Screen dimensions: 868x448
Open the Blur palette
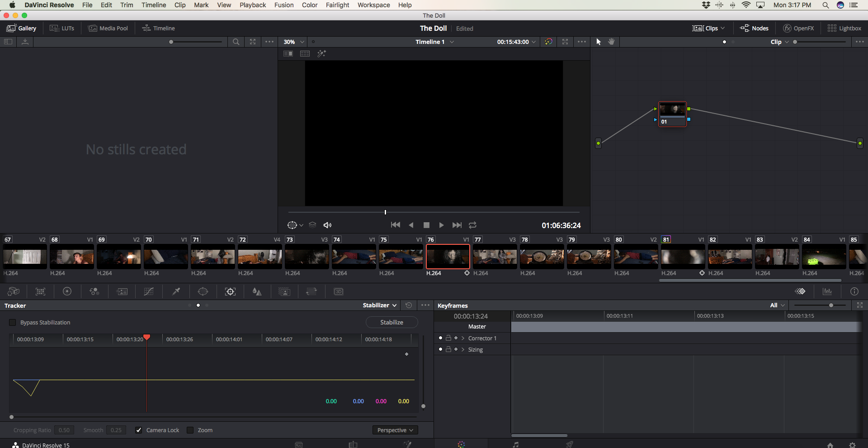[x=257, y=291]
